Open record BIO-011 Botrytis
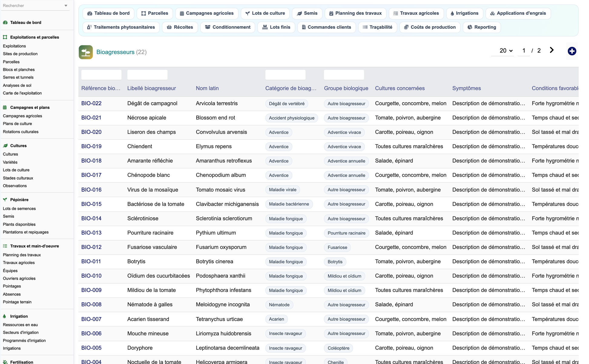Viewport: 589px width, 364px height. (x=91, y=262)
